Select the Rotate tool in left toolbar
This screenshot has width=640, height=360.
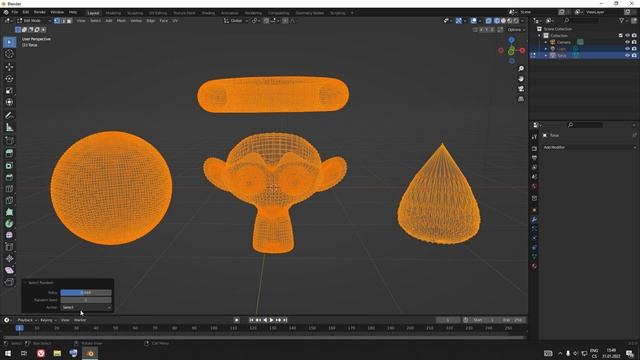(9, 78)
